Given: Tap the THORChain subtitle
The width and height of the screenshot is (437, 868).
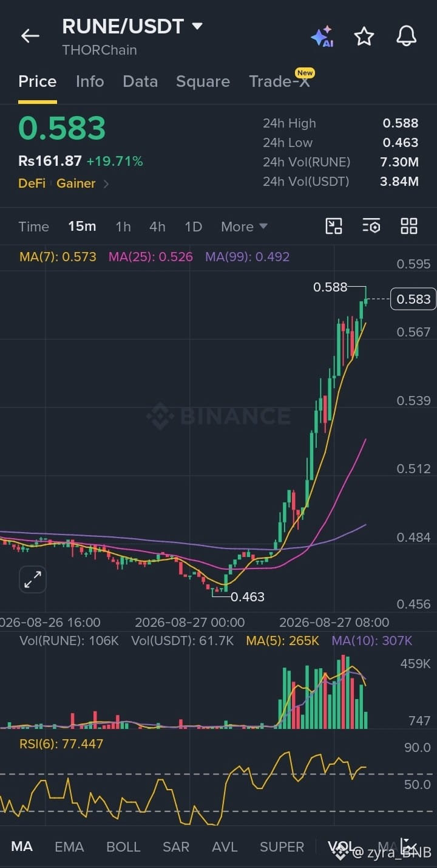Looking at the screenshot, I should (100, 50).
